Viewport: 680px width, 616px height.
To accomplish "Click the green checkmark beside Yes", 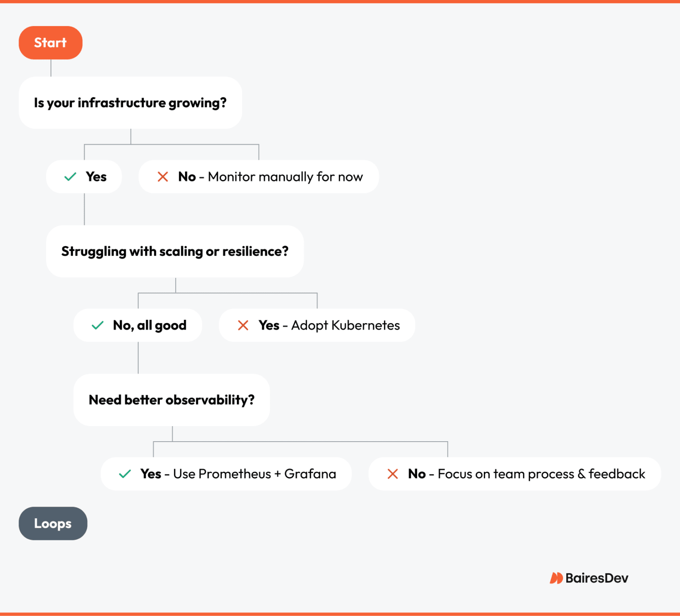I will point(70,177).
